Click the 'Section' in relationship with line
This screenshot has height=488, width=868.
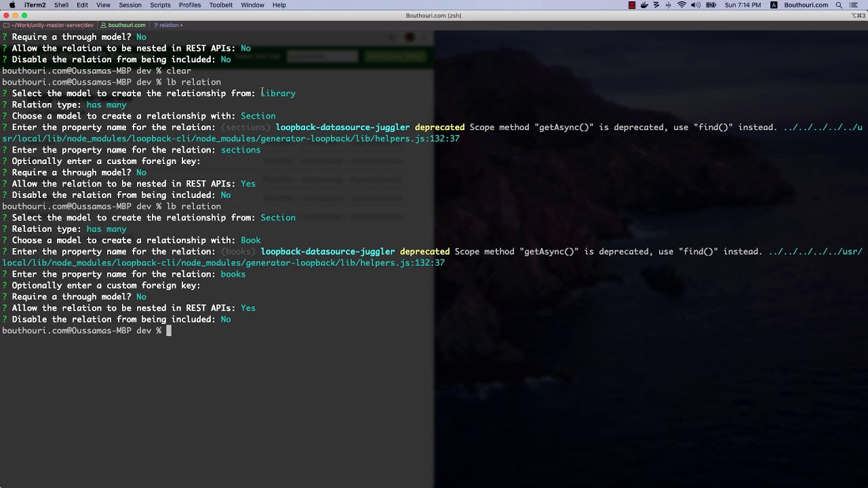tap(258, 116)
